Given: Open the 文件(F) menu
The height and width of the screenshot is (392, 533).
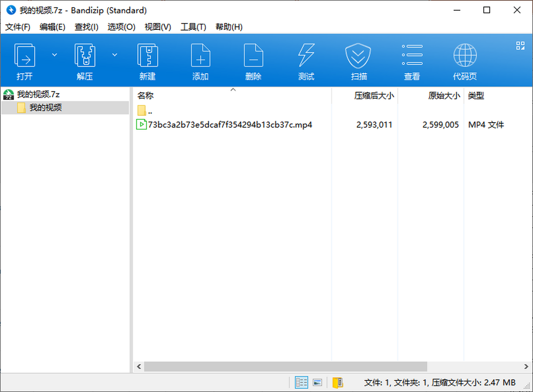Looking at the screenshot, I should pos(18,27).
